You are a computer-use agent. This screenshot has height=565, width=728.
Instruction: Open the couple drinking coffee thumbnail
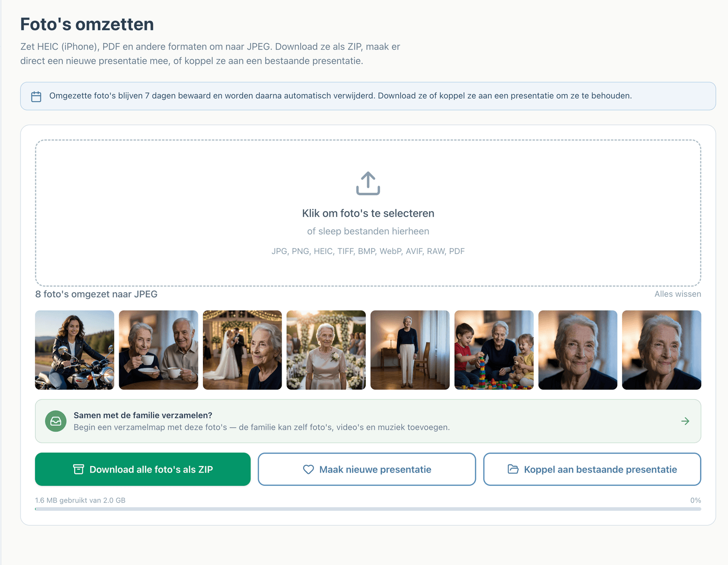(x=158, y=350)
